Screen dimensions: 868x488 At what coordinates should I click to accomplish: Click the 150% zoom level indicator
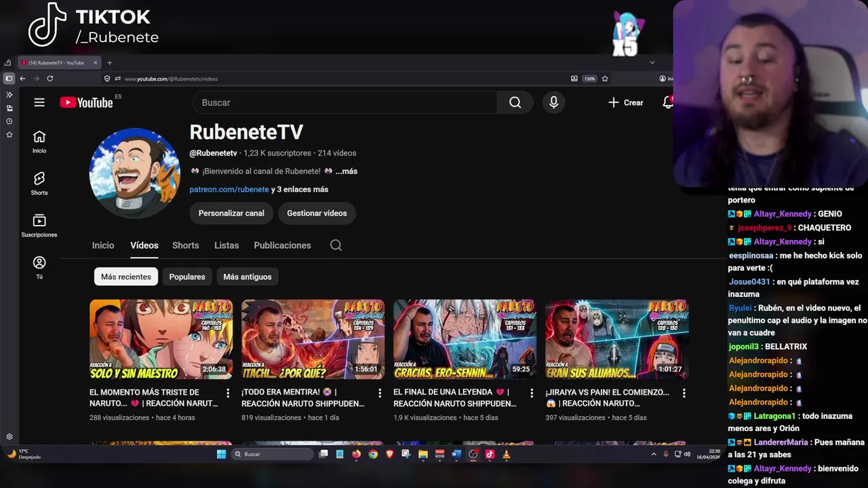[590, 79]
